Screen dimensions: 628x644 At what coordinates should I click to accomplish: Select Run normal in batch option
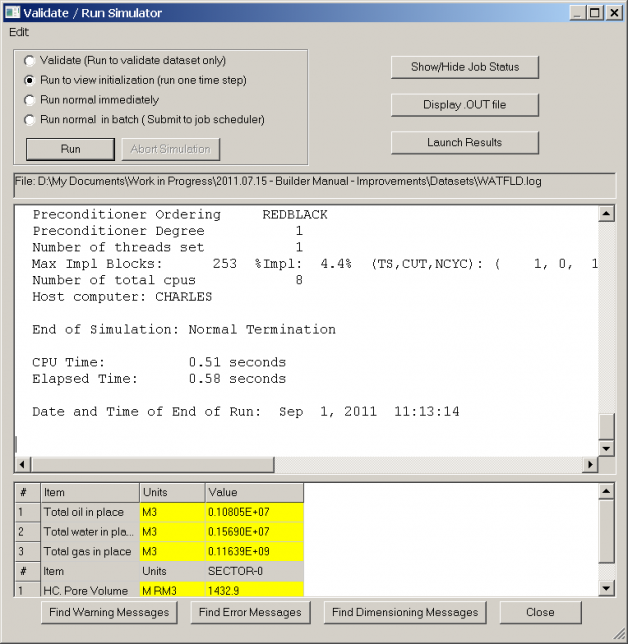click(x=30, y=120)
